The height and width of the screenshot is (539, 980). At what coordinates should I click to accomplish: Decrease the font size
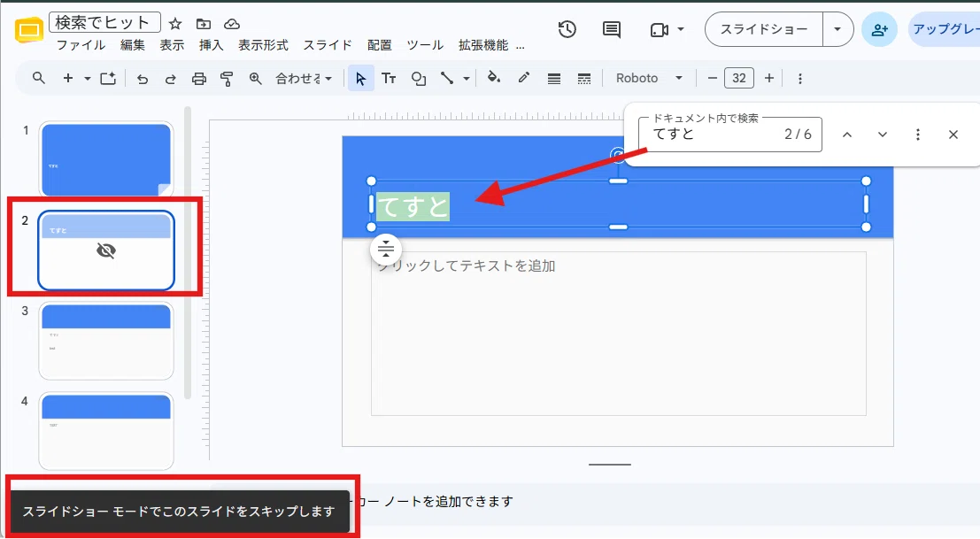(712, 78)
